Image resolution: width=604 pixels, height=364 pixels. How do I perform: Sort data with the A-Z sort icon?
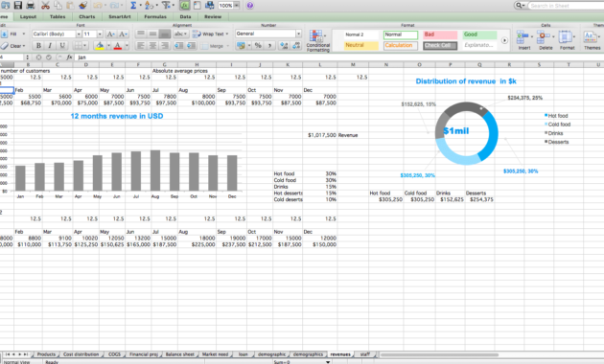[150, 5]
